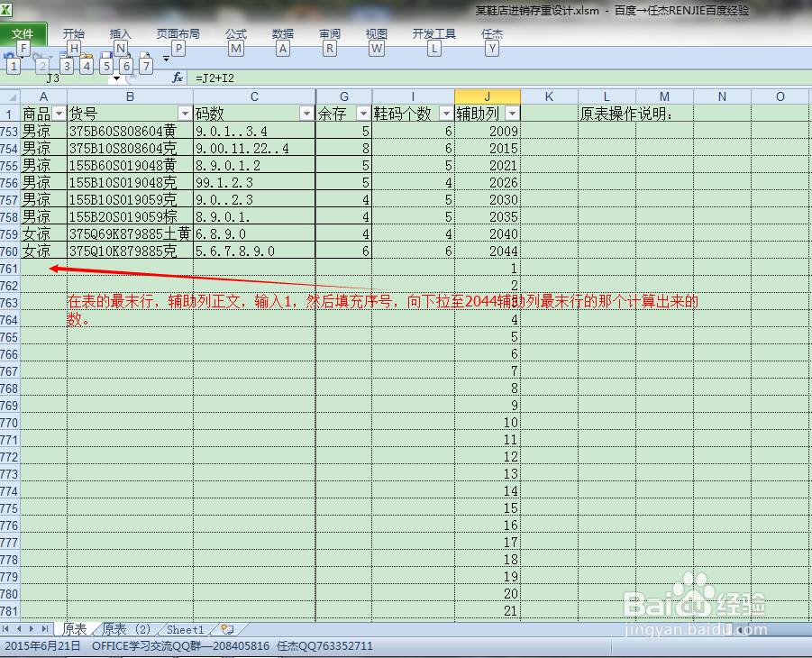Screen dimensions: 812x658
Task: Click the Redo arrow in quick access toolbar
Action: [37, 56]
